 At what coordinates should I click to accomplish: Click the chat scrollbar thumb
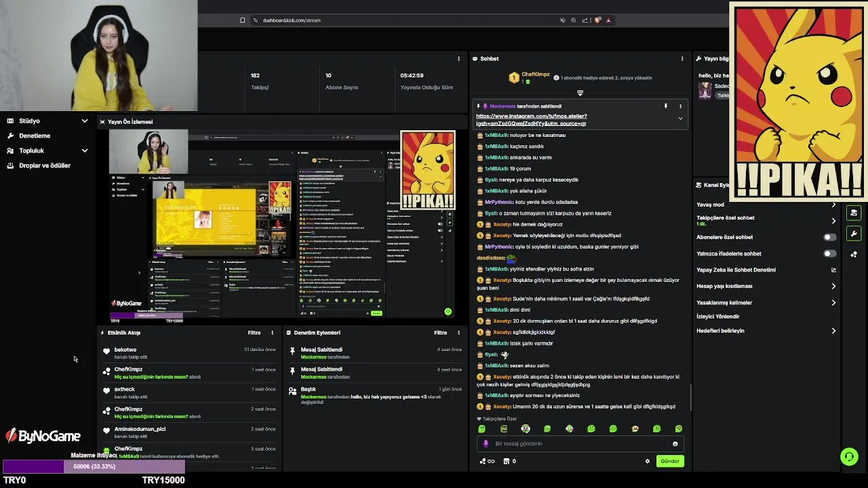[x=690, y=398]
